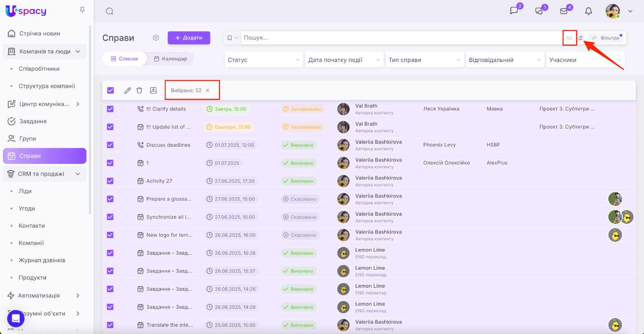Collapse the CRM та продажі section
The image size is (644, 334).
click(x=78, y=174)
